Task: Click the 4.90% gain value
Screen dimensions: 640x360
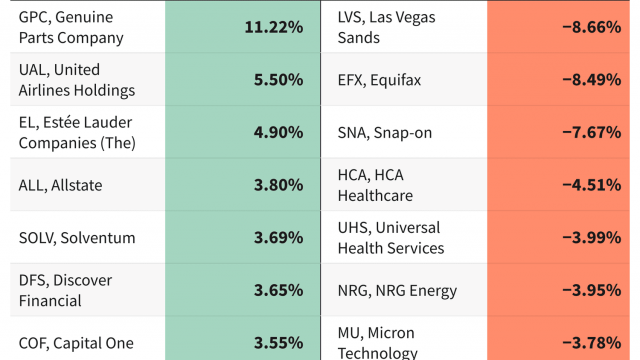Action: point(278,132)
